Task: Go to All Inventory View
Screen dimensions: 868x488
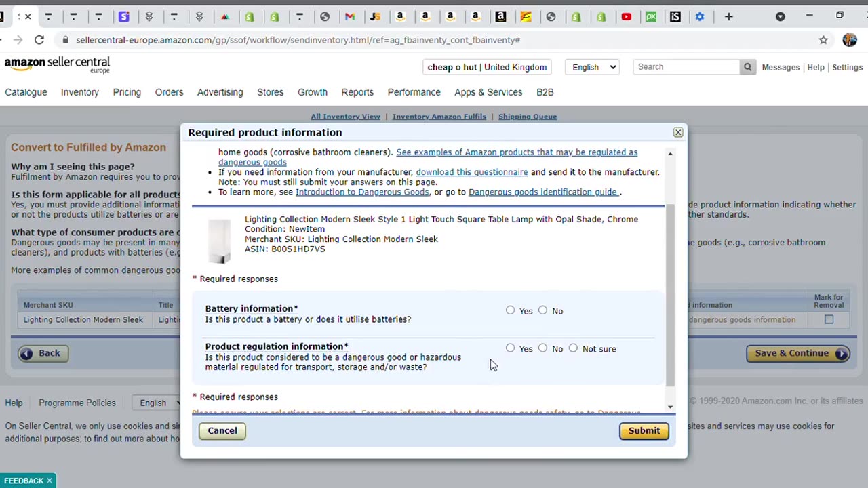Action: pos(345,116)
